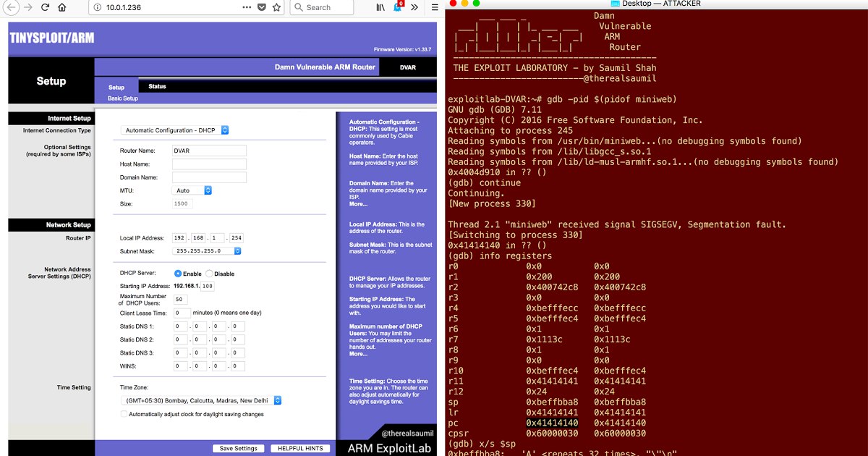Screen dimensions: 868x456
Task: Click the Host Name field
Action: click(x=209, y=164)
